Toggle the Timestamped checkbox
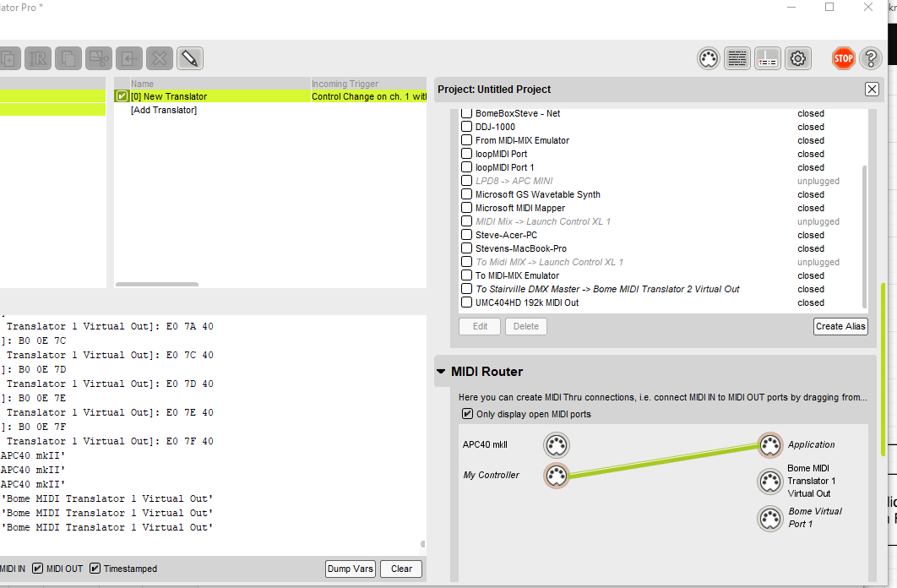The image size is (897, 588). point(95,569)
